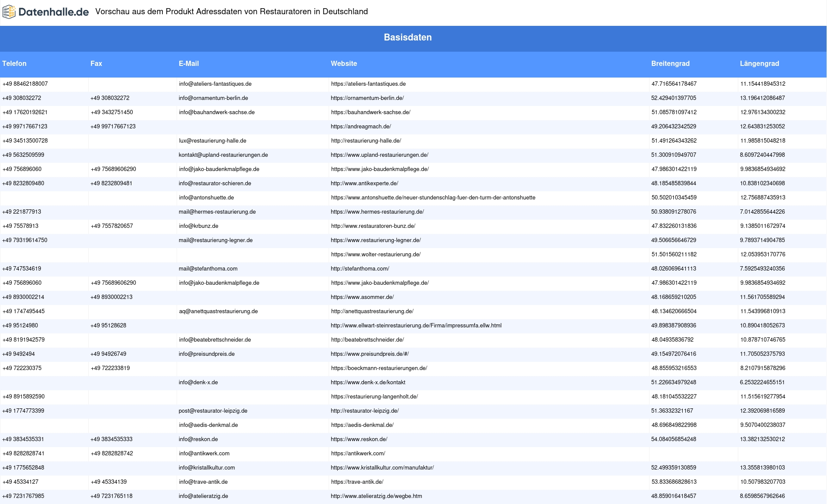
Task: Click the Datenhalle.de logo
Action: (46, 12)
